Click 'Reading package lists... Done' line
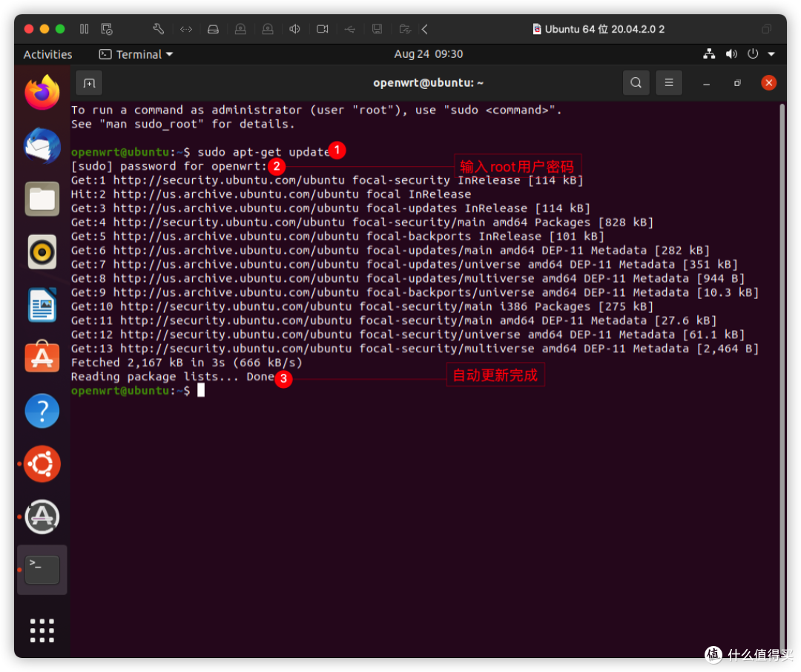Image resolution: width=801 pixels, height=672 pixels. [173, 377]
